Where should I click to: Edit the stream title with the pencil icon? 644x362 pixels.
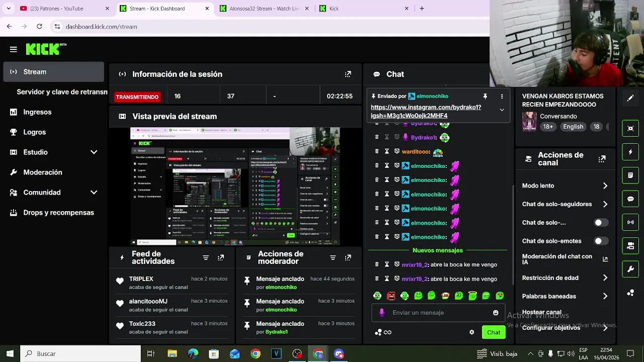(x=630, y=98)
